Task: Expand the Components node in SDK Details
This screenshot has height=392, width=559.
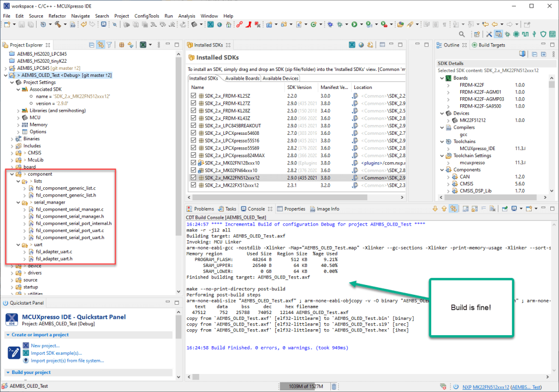Action: (x=441, y=170)
